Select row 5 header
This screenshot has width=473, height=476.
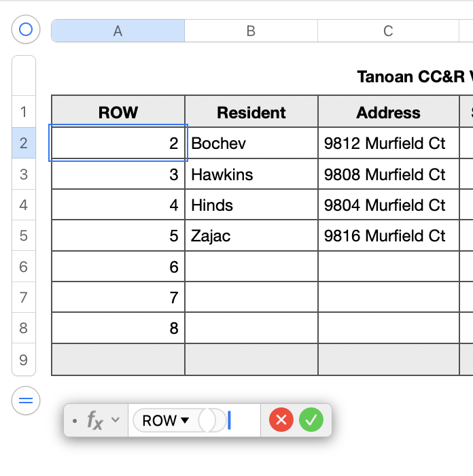(x=24, y=236)
